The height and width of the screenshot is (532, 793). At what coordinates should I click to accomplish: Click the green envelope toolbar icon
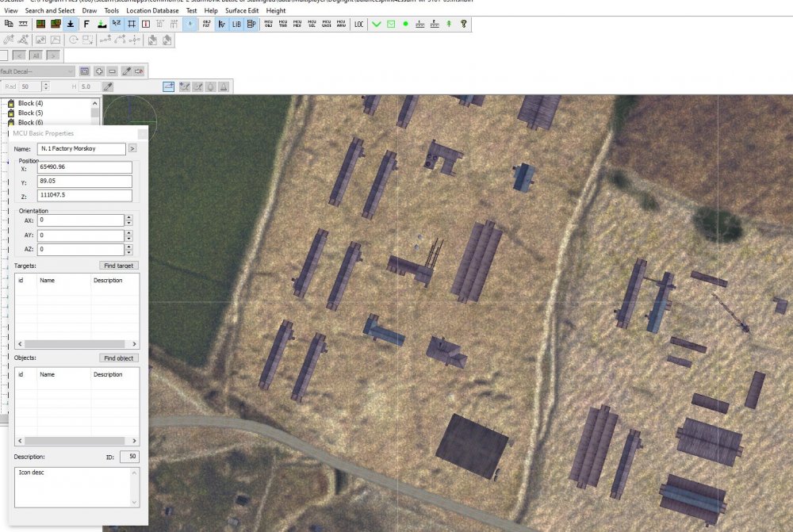(391, 25)
